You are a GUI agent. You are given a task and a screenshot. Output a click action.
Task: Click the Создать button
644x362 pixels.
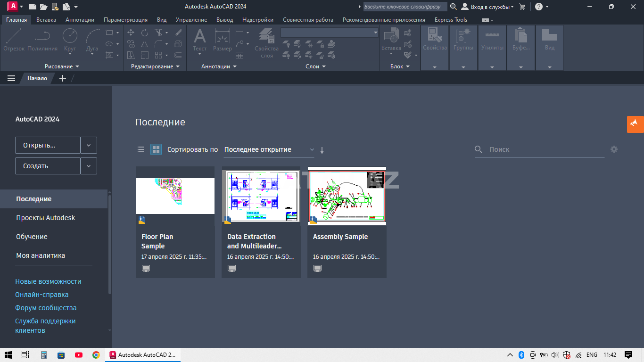tap(48, 166)
